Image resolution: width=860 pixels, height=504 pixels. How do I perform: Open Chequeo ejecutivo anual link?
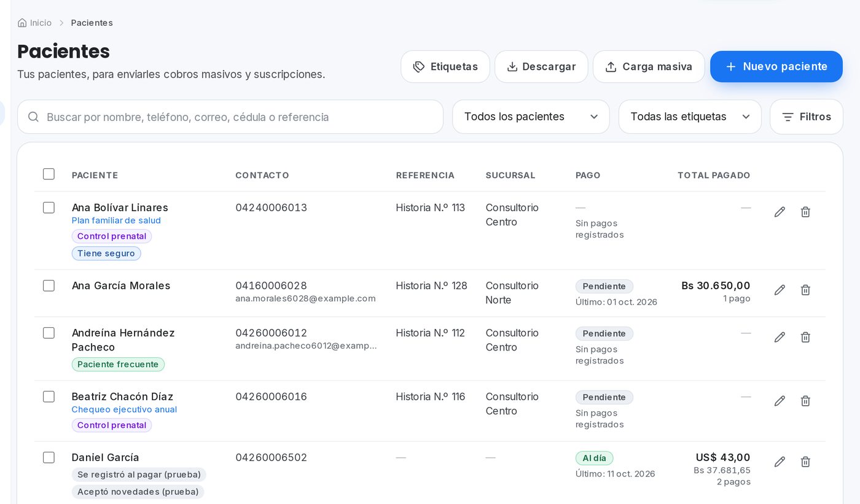tap(124, 409)
